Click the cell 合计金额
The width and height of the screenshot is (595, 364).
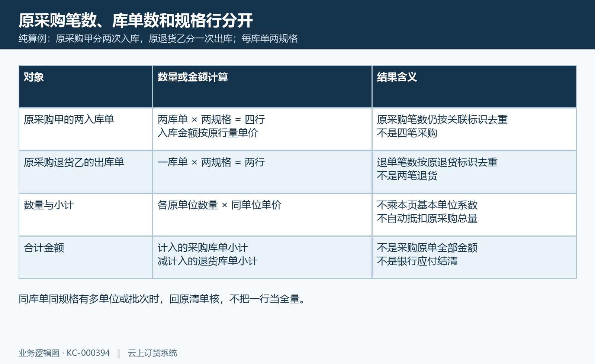point(86,257)
